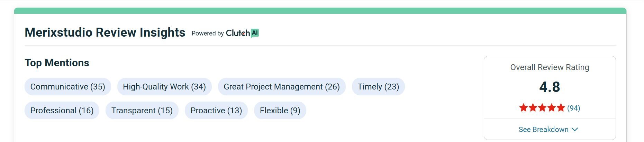Click the third red rating star
Image resolution: width=644 pixels, height=142 pixels.
(x=542, y=108)
